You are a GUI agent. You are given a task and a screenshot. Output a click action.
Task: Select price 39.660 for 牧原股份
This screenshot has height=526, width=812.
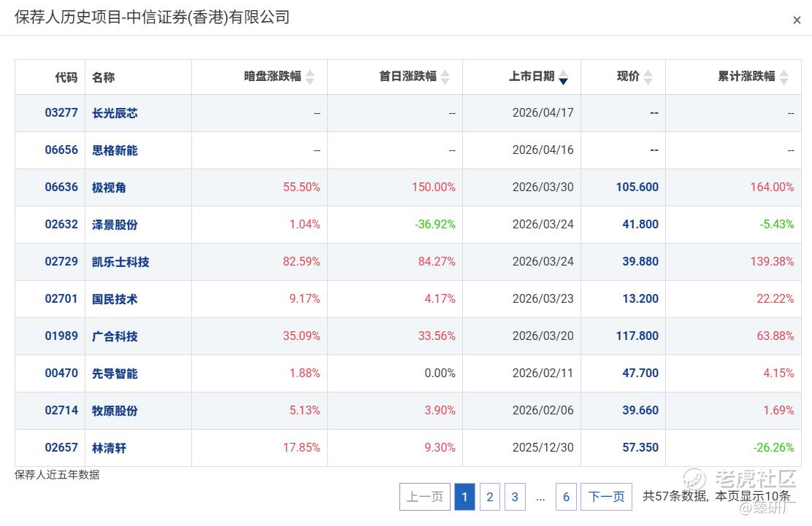pos(640,411)
